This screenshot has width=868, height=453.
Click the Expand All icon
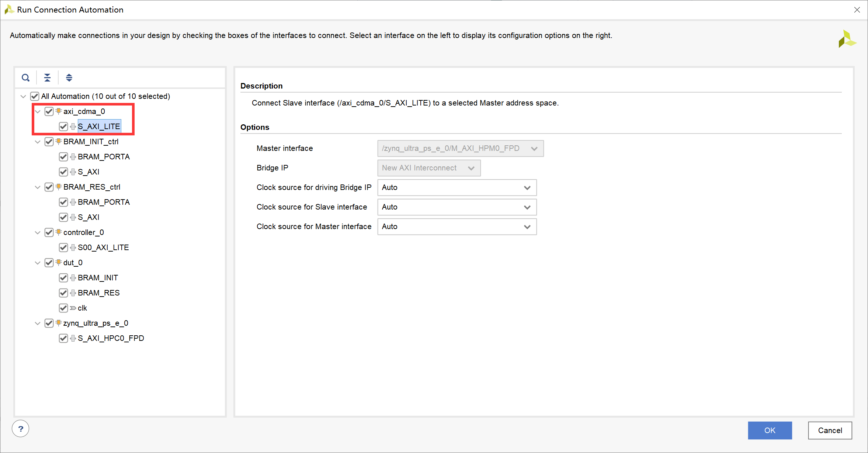(x=69, y=77)
